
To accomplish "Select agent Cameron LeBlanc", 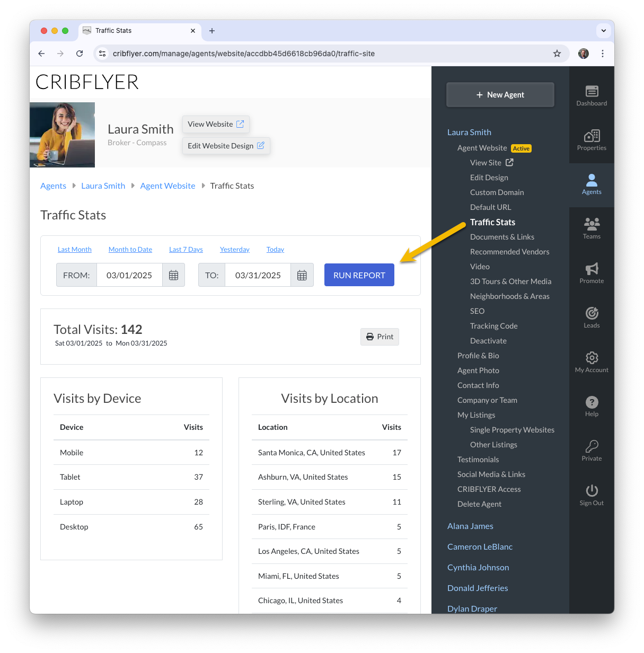I will (480, 547).
